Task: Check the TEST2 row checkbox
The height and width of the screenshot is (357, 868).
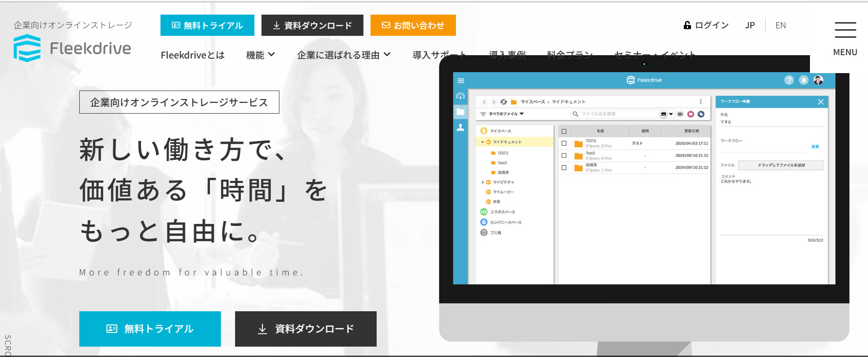Action: coord(564,143)
